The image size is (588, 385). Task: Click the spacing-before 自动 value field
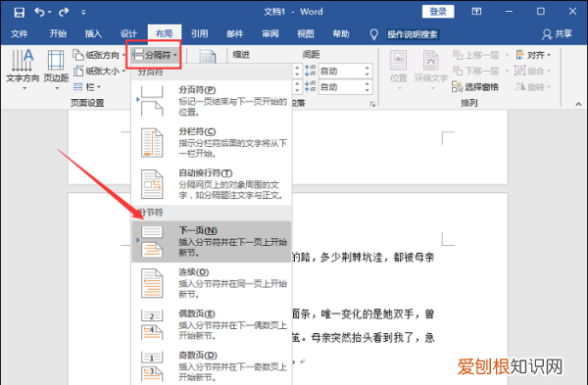345,71
